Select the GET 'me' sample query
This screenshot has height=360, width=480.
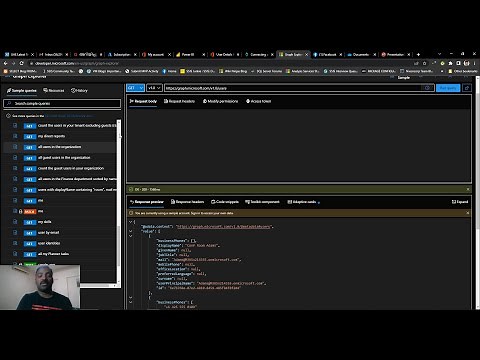(40, 200)
